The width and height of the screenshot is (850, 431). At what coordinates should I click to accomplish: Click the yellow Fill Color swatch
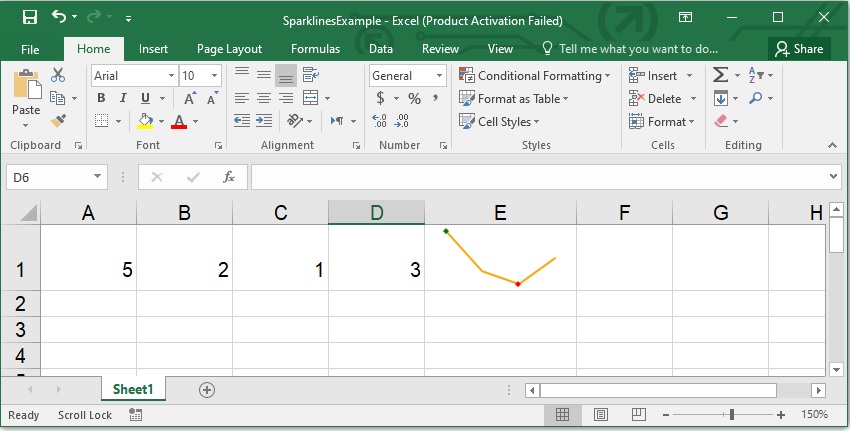145,121
